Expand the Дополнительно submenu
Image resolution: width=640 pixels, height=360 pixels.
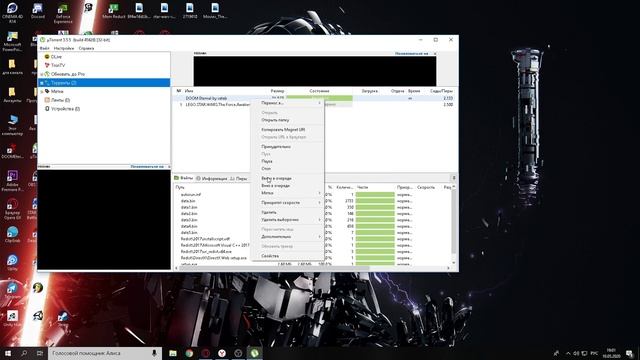(287, 237)
